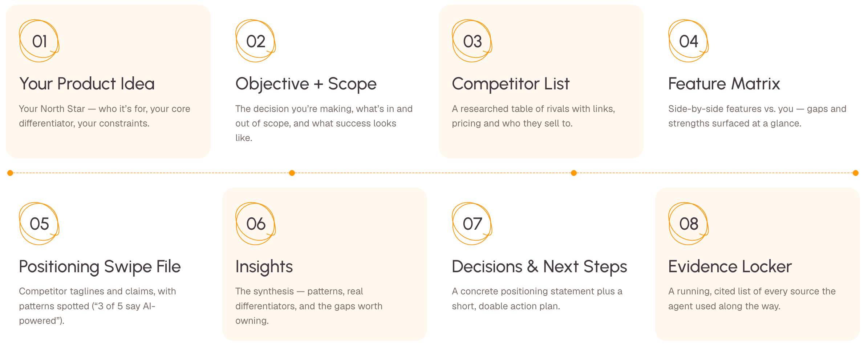Click the 02 circled number badge
This screenshot has width=868, height=346.
(256, 41)
